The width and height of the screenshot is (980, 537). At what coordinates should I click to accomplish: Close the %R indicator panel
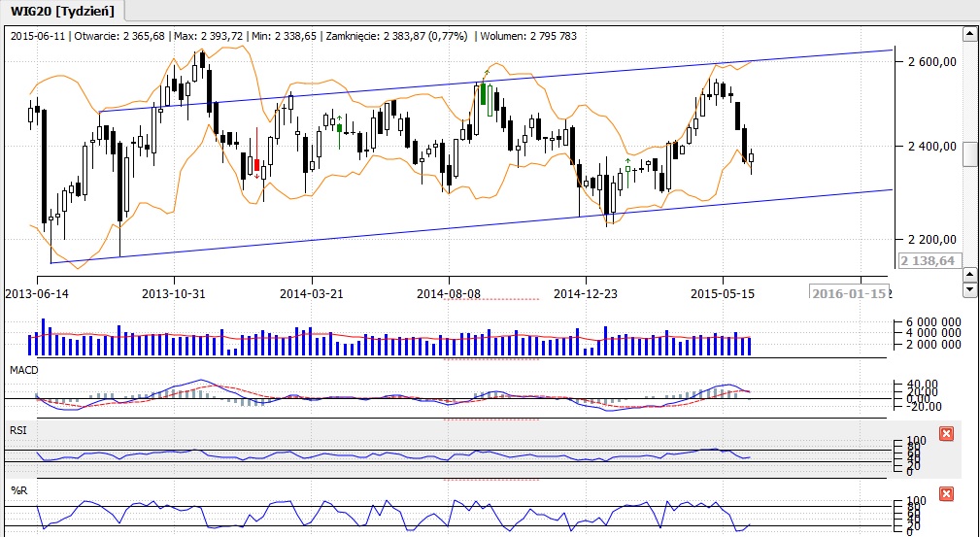click(x=947, y=494)
